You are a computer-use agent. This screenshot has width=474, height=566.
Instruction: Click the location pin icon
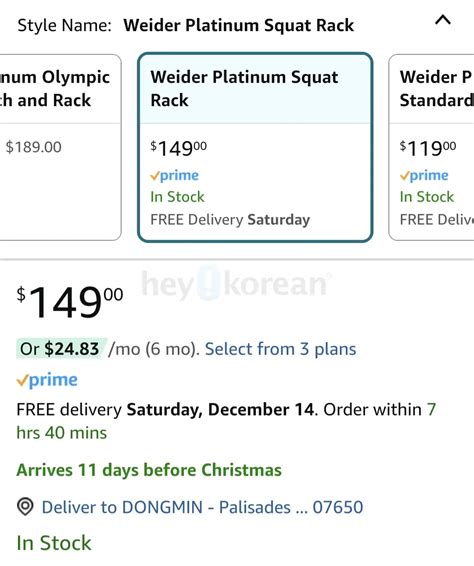click(25, 507)
